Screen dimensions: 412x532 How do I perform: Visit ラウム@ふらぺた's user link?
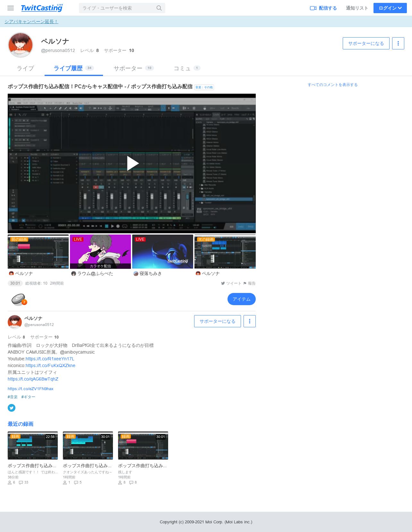pos(95,274)
